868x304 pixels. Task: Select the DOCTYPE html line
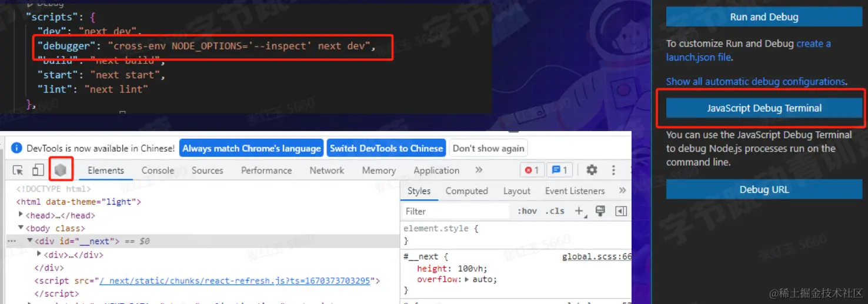click(54, 189)
